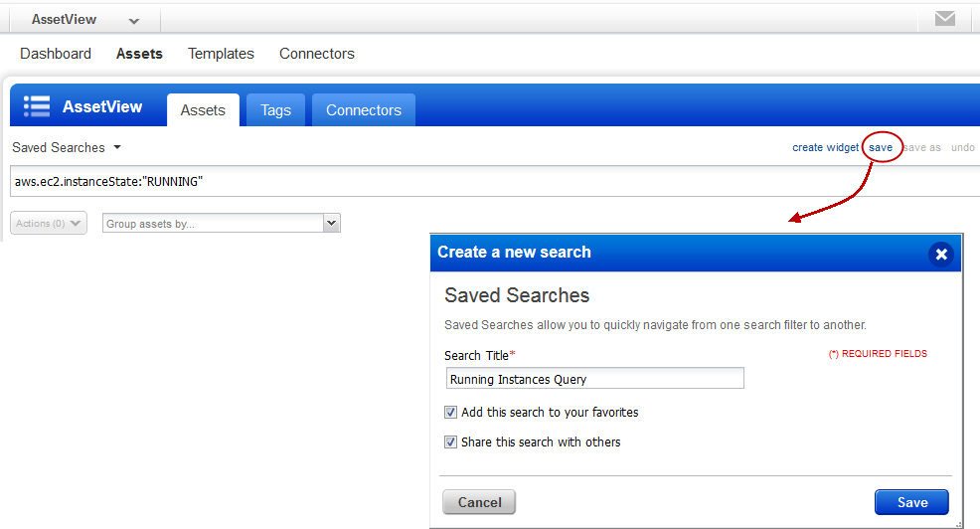
Task: Focus the Search Title input field
Action: (595, 378)
